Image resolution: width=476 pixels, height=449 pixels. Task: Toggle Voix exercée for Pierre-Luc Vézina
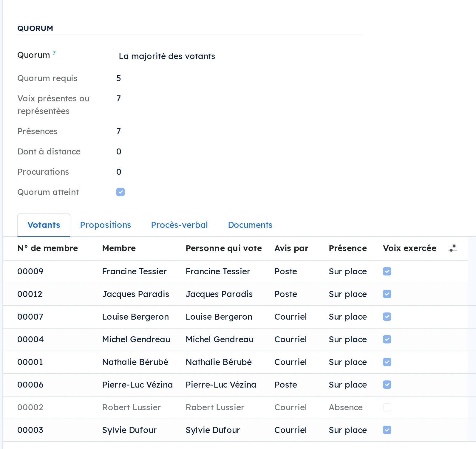tap(387, 385)
